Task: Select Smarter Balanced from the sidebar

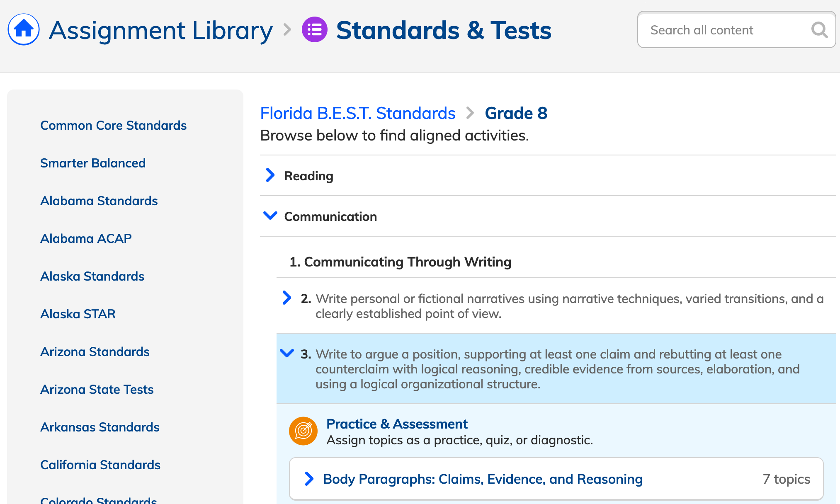Action: click(x=93, y=163)
